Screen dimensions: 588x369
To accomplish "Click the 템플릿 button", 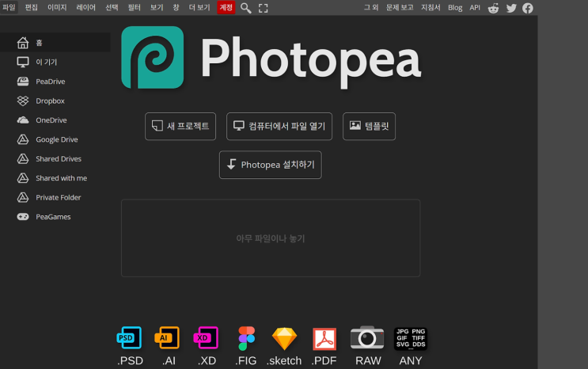I will 369,126.
